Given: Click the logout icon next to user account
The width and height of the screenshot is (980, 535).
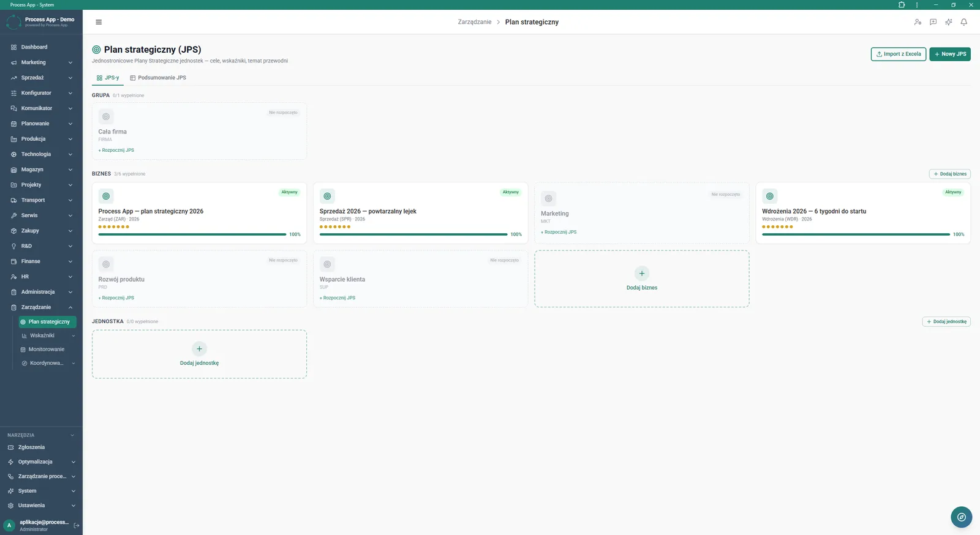Looking at the screenshot, I should [x=77, y=525].
